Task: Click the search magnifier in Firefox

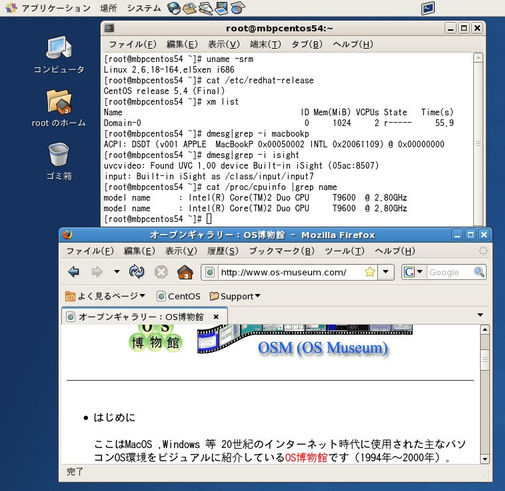Action: pyautogui.click(x=479, y=272)
